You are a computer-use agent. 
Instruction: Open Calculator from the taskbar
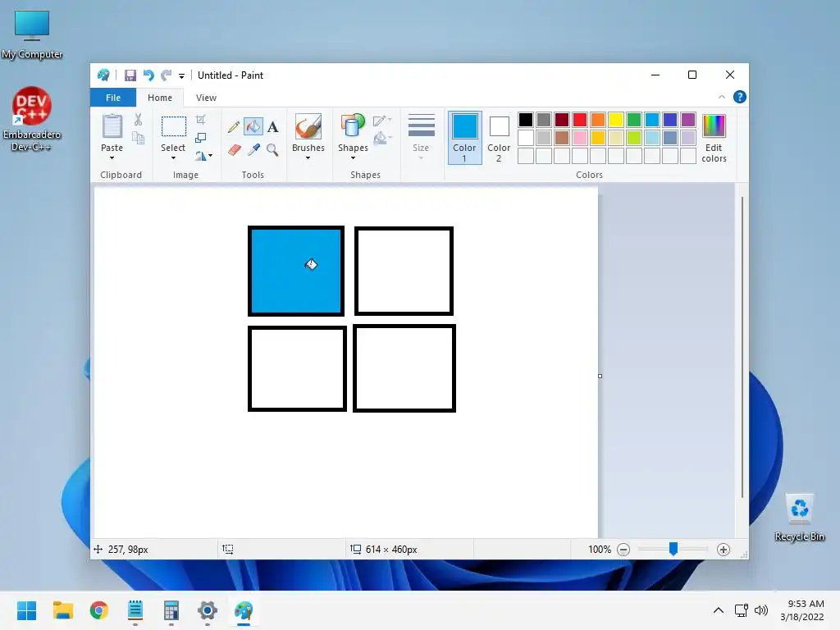pos(171,610)
